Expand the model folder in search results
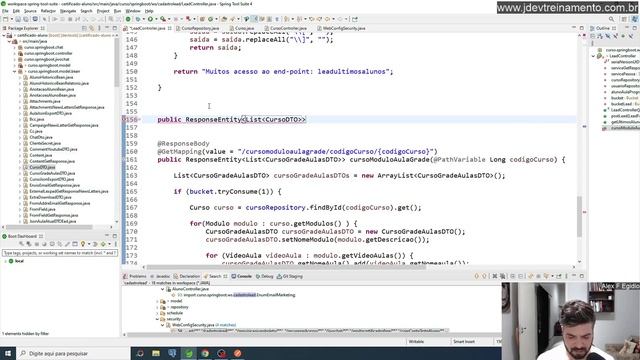 pos(158,301)
